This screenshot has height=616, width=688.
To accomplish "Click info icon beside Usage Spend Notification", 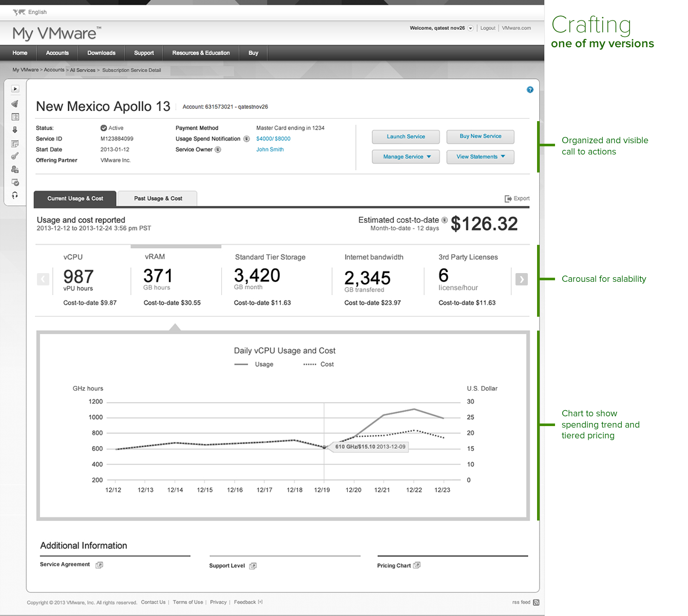I will [x=246, y=139].
